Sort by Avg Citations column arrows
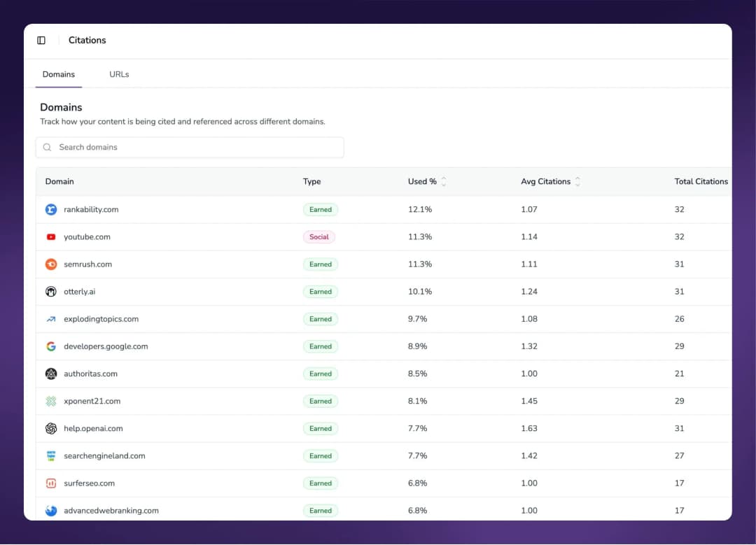This screenshot has height=545, width=756. (577, 182)
